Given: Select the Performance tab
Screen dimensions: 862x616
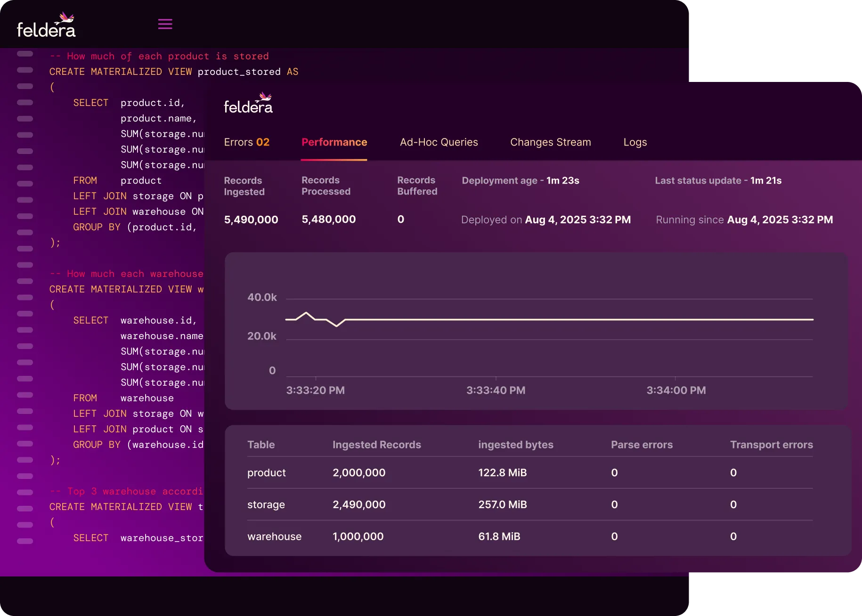Looking at the screenshot, I should click(x=334, y=142).
